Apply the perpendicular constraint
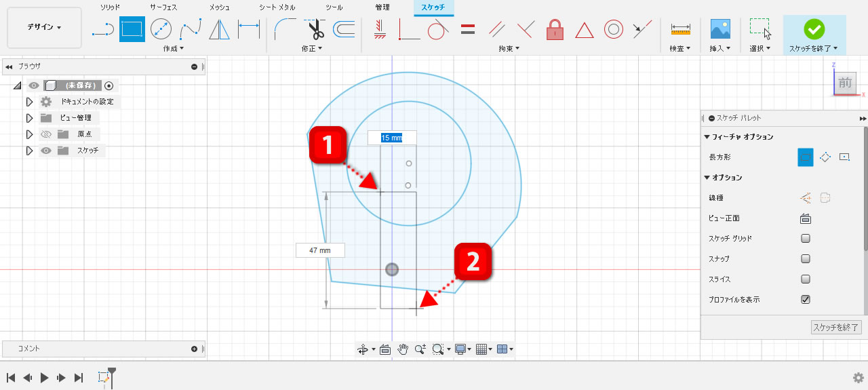Screen dimensions: 868x390 click(x=526, y=29)
